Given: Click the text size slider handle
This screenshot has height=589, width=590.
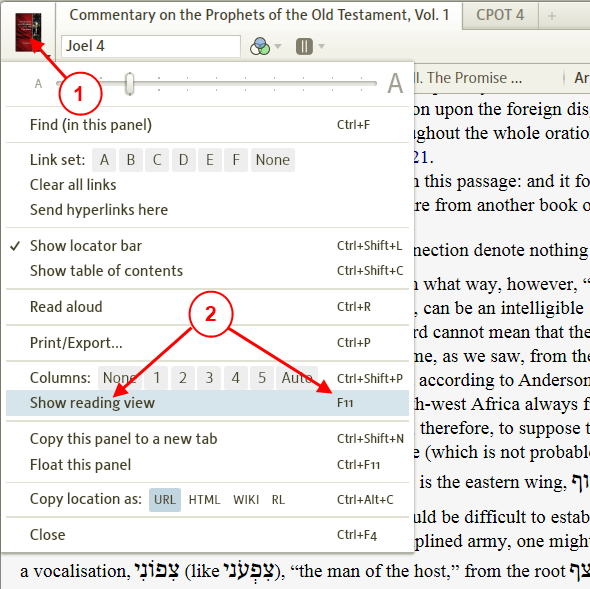Looking at the screenshot, I should click(x=129, y=84).
